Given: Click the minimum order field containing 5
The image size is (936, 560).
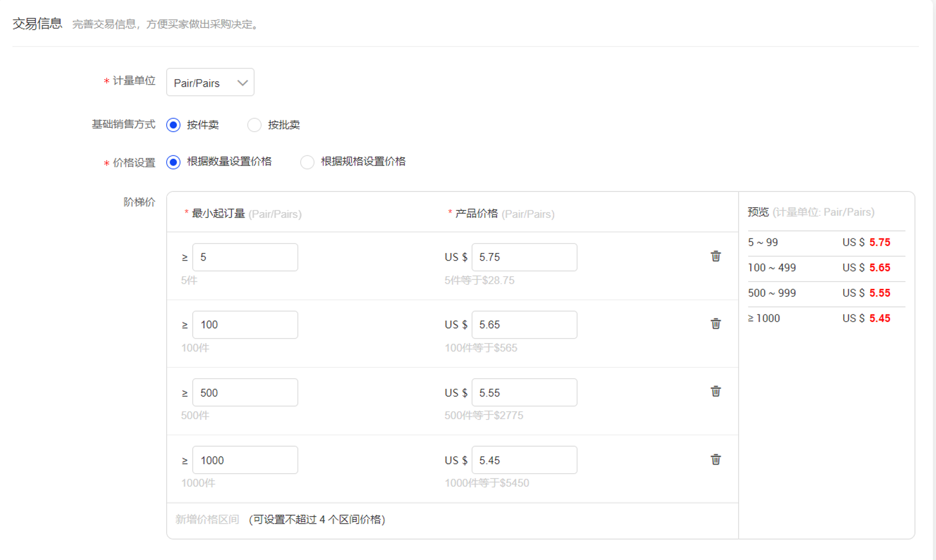Looking at the screenshot, I should pos(245,257).
